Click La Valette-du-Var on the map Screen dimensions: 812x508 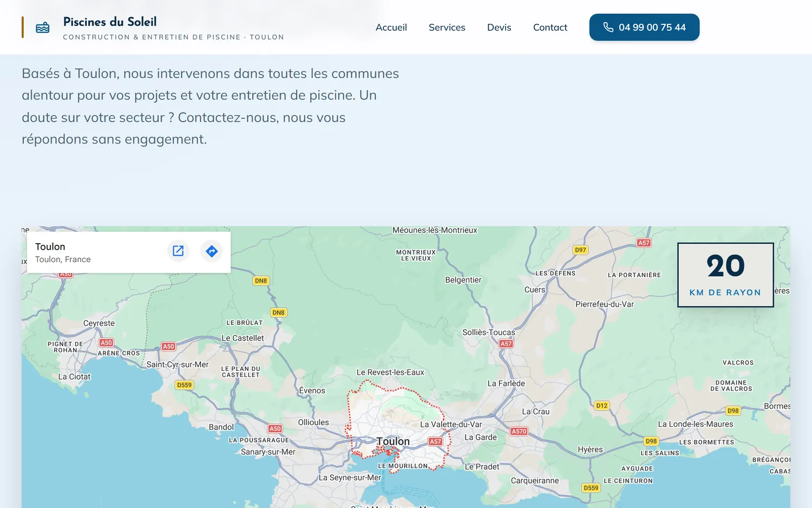pyautogui.click(x=451, y=425)
